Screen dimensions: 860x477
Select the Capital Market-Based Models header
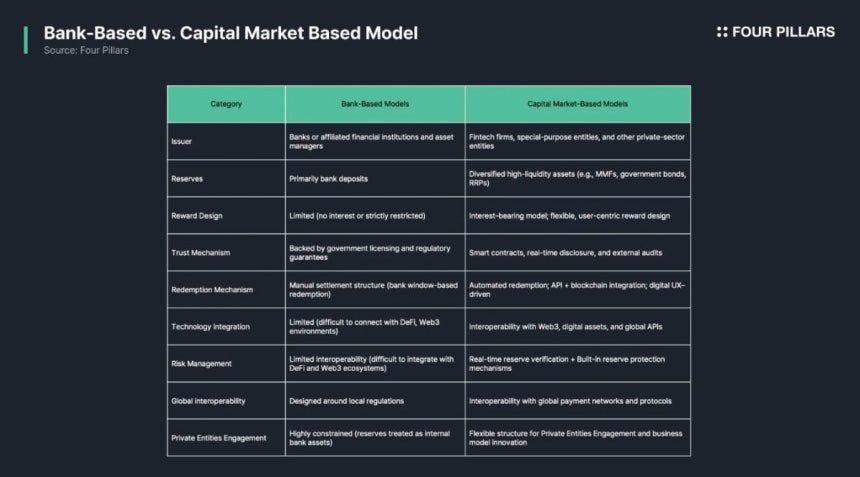coord(578,104)
